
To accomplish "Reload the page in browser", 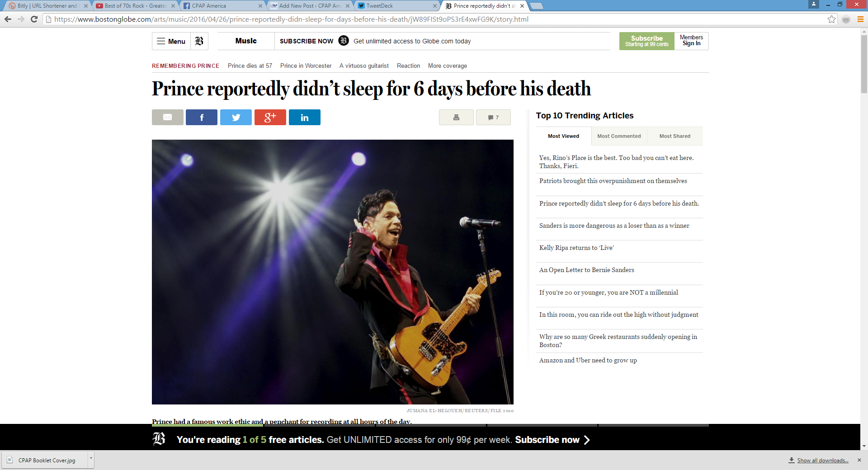I will (x=34, y=19).
